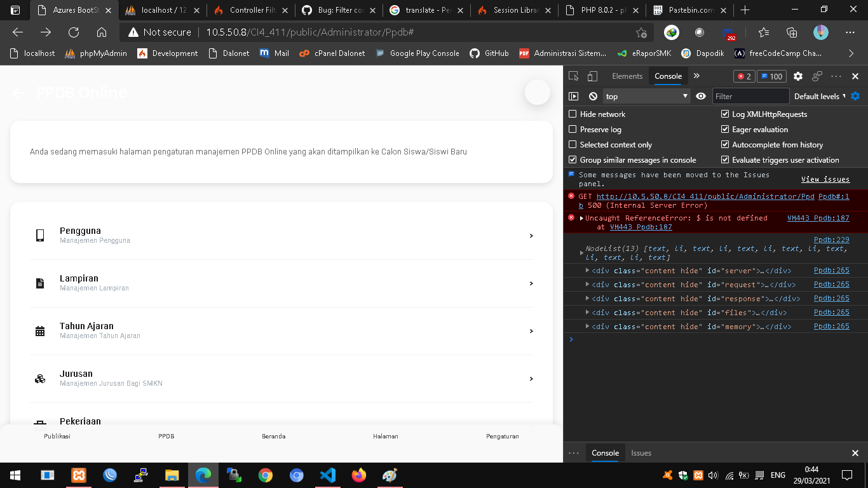The image size is (868, 488).
Task: Enable the Hide network checkbox
Action: click(573, 114)
